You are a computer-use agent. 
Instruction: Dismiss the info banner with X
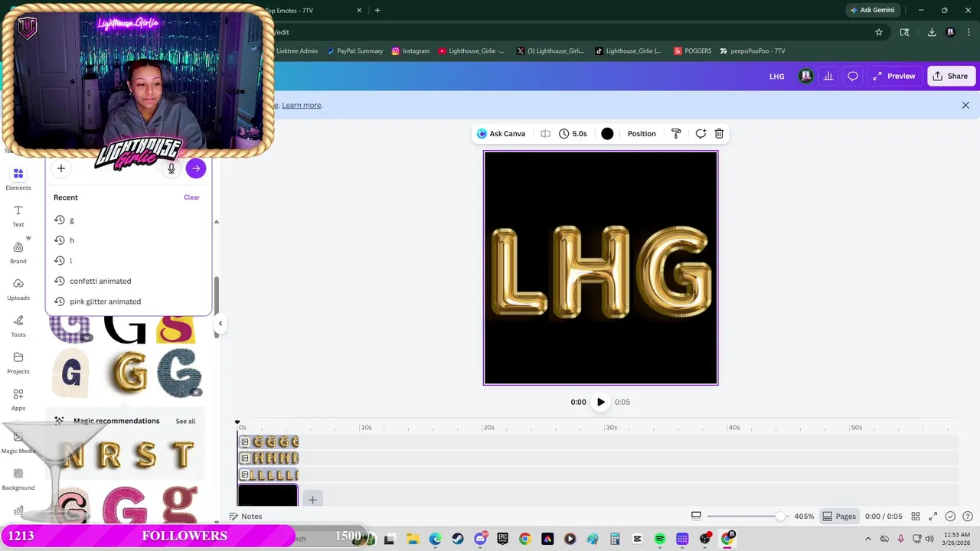pyautogui.click(x=965, y=105)
